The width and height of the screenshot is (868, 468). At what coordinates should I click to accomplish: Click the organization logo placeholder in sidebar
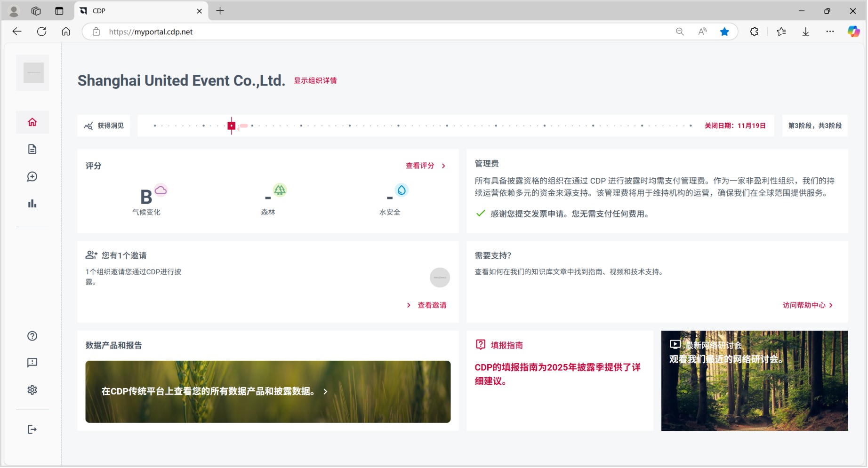pos(33,73)
